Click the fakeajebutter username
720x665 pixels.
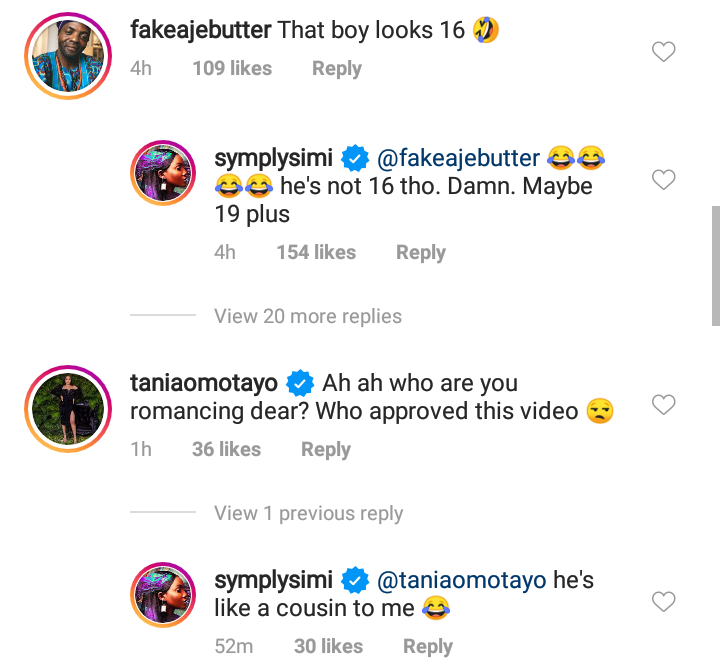point(200,29)
